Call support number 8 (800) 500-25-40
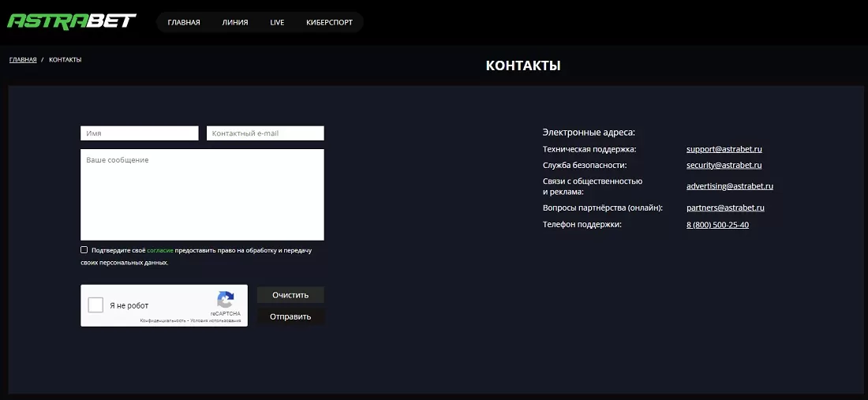 tap(717, 225)
